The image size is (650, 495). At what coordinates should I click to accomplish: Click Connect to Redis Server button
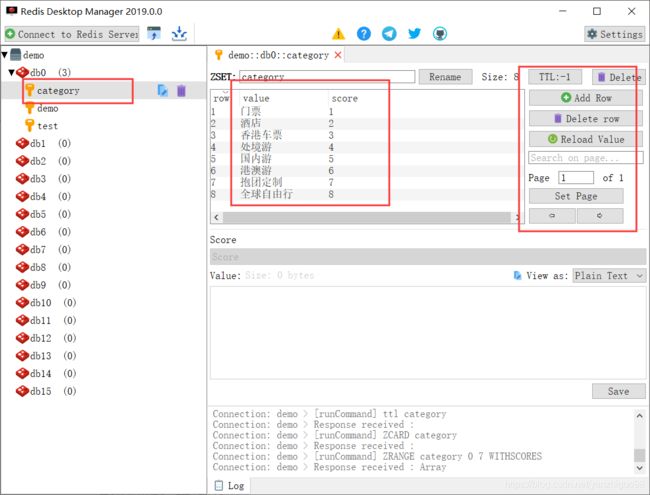72,34
